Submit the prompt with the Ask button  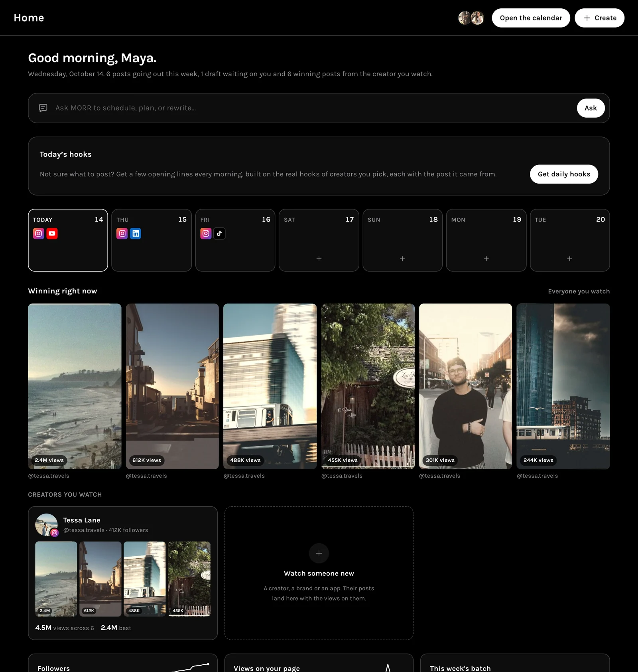click(x=591, y=108)
